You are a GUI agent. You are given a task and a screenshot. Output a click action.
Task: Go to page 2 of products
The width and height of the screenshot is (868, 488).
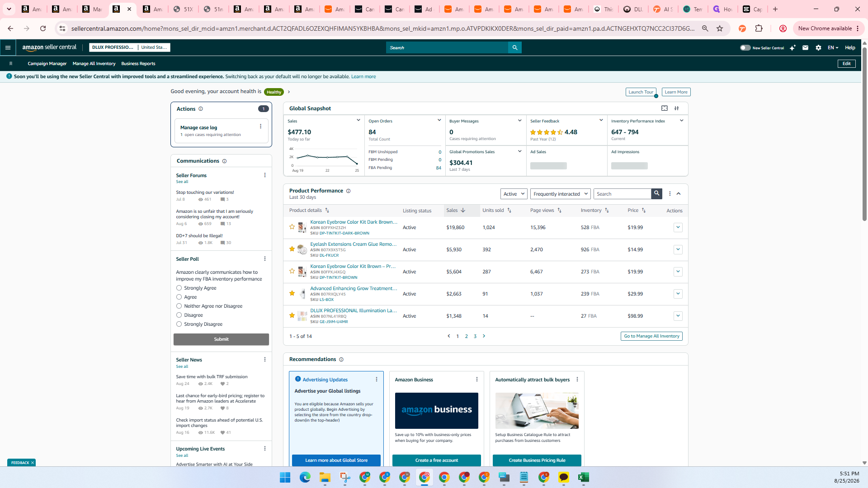click(x=466, y=336)
